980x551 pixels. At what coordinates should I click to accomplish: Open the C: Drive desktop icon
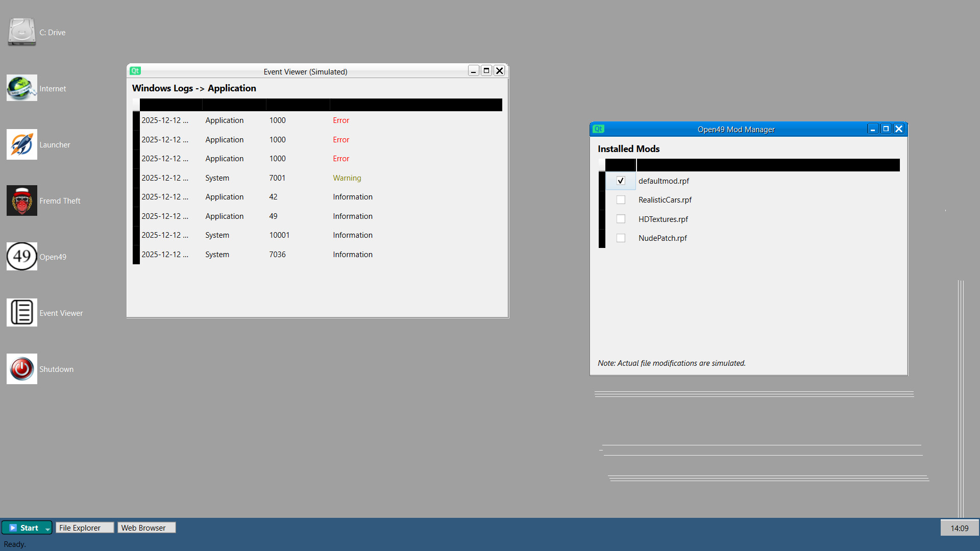tap(21, 32)
